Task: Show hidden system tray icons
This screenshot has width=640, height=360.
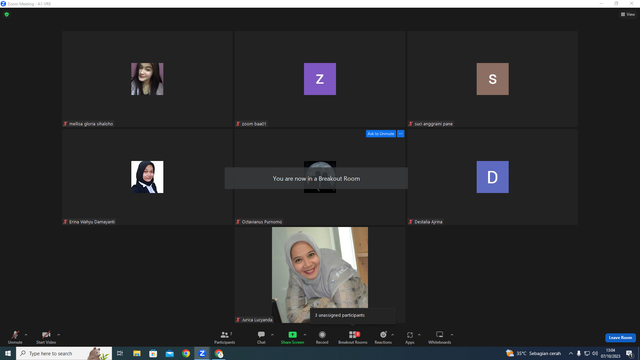Action: click(571, 353)
